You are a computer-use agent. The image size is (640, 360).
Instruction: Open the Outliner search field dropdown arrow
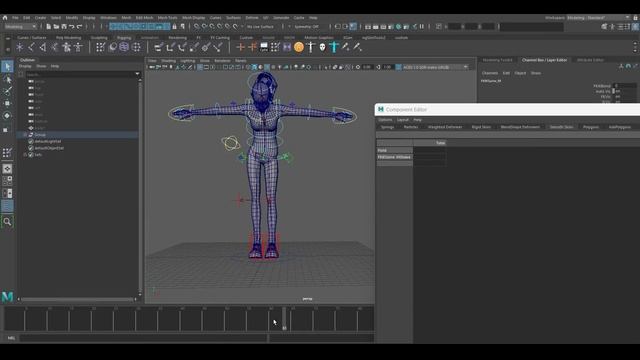point(137,74)
